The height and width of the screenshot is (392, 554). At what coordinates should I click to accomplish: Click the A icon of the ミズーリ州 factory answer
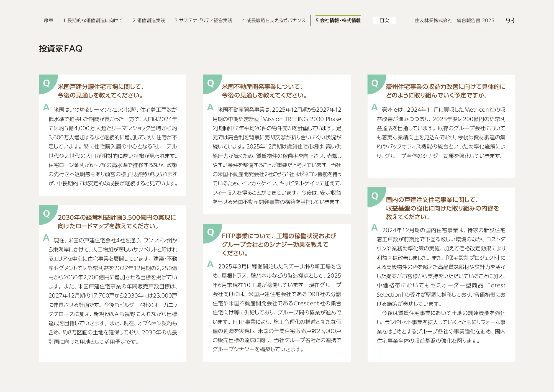(210, 264)
